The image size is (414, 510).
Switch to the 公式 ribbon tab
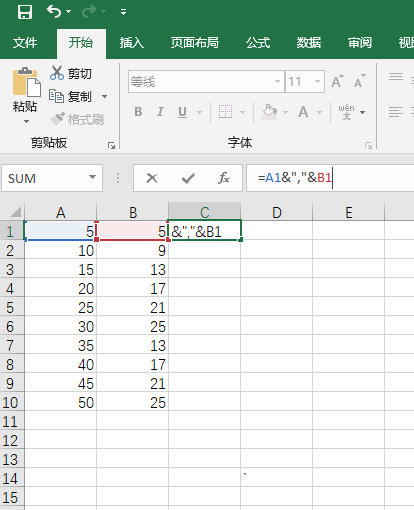coord(258,43)
